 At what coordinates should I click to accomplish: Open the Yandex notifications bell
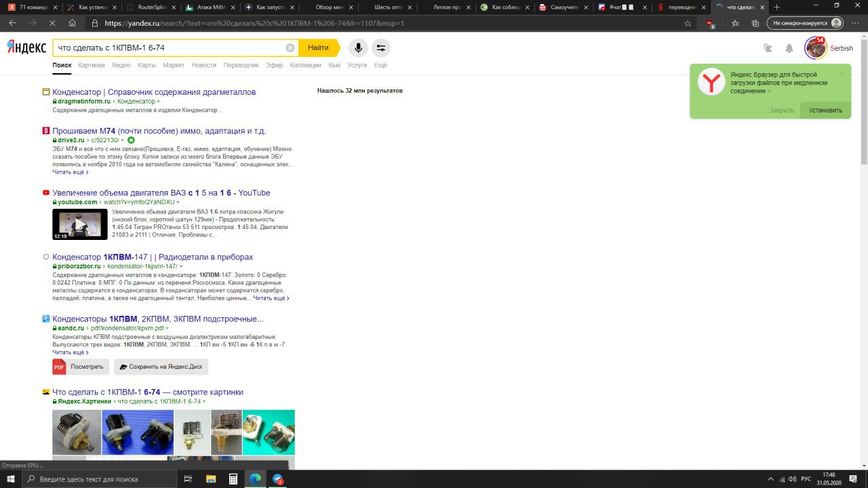(x=789, y=48)
